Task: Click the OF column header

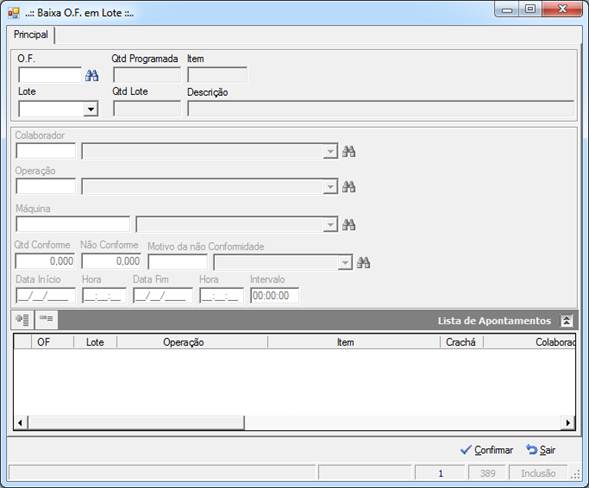Action: (x=52, y=342)
